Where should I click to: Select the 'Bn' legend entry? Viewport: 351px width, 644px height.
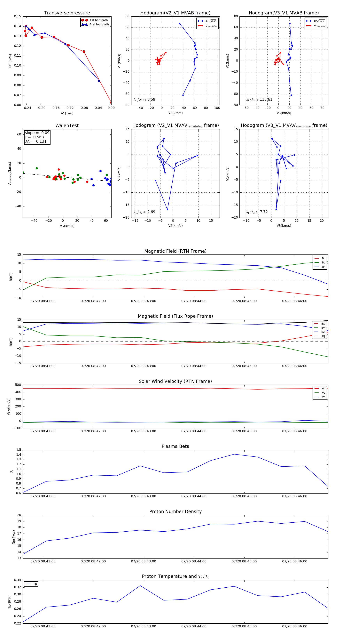tap(320, 267)
